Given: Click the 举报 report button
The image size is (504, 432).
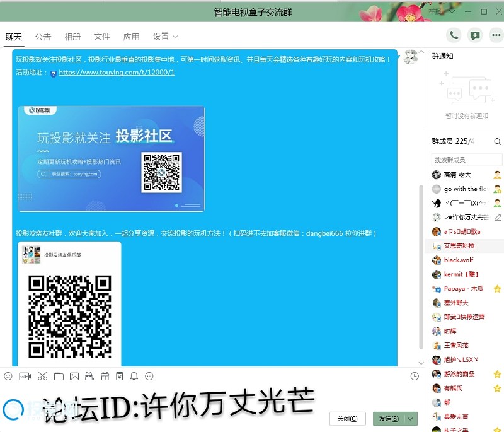Looking at the screenshot, I should point(435,11).
